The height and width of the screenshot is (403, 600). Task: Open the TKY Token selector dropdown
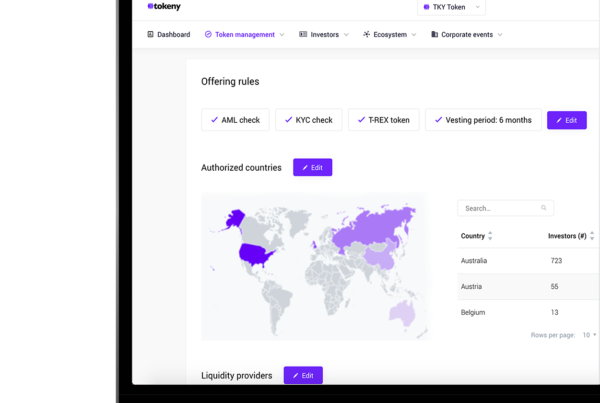(452, 7)
